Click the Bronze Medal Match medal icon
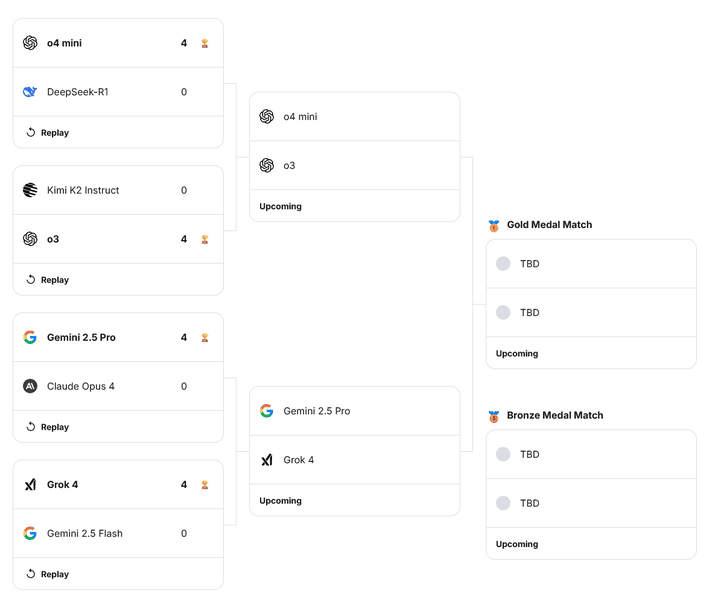Image resolution: width=724 pixels, height=608 pixels. [x=493, y=416]
